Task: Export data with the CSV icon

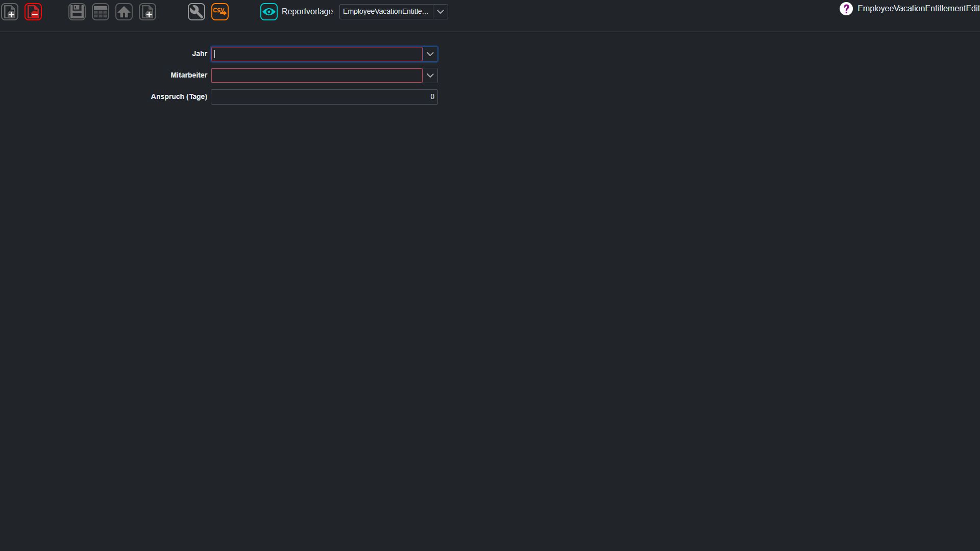Action: tap(220, 12)
